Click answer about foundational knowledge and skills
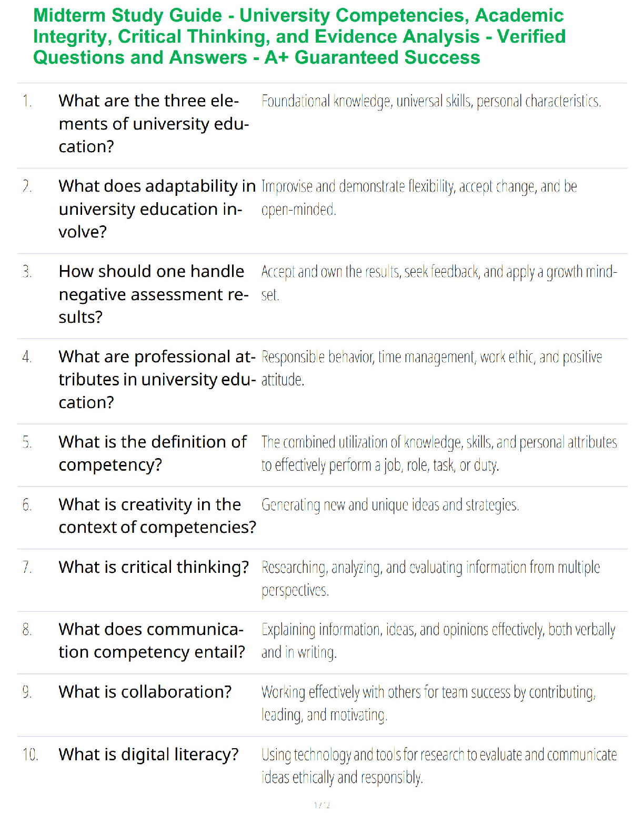 431,101
